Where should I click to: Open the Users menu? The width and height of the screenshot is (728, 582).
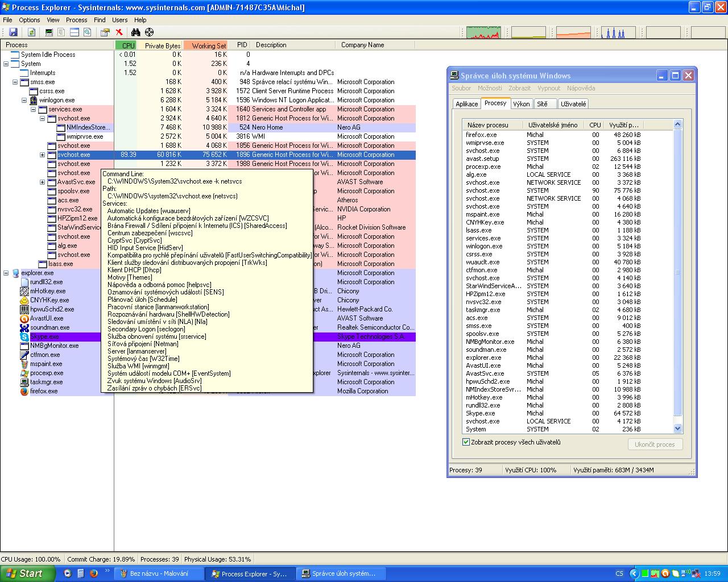point(120,20)
